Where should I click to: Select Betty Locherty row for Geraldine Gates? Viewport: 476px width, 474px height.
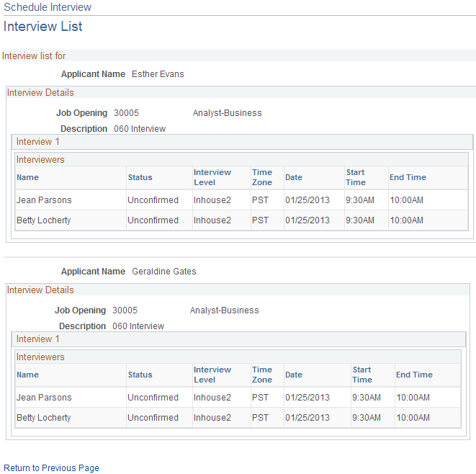238,418
